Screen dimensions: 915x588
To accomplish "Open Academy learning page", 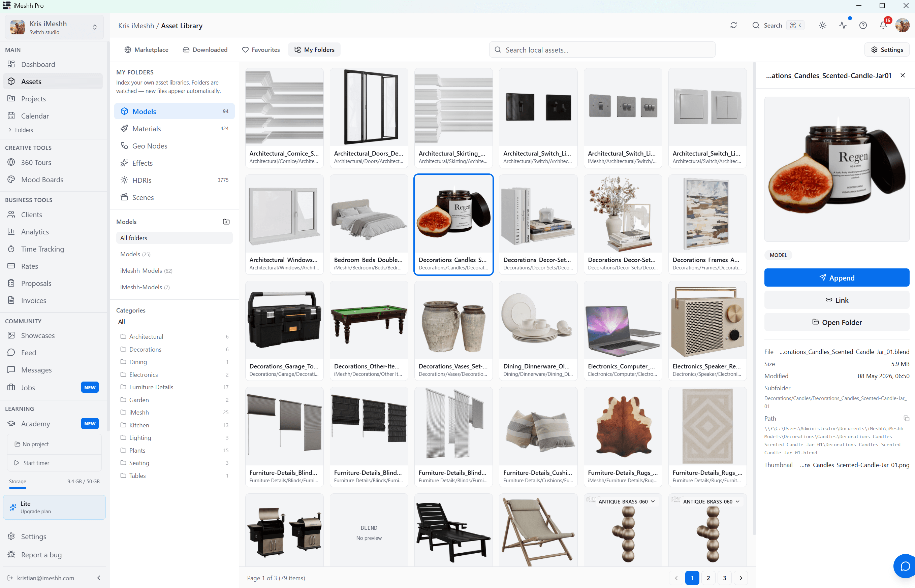I will tap(53, 424).
